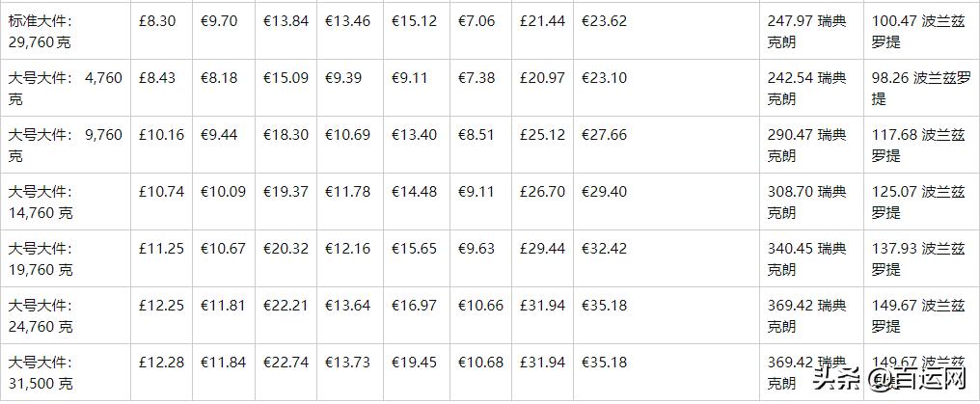Click the 大号大件 31,500 克 row label

tap(41, 372)
